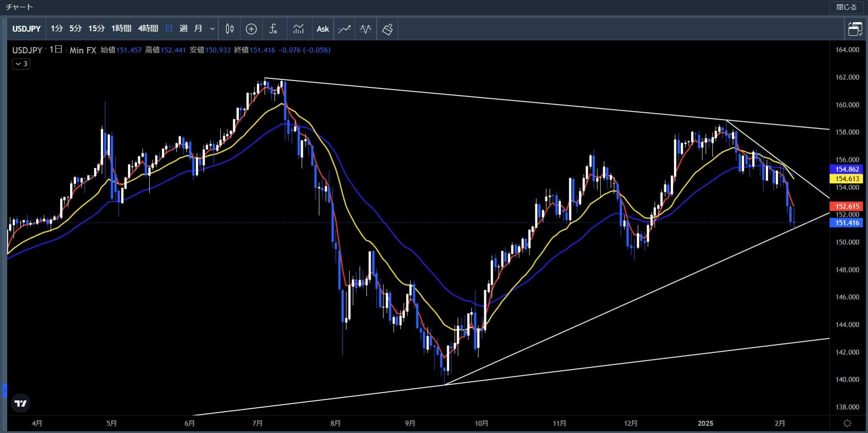Click the -0.076 (-0.05%) change text

(305, 50)
